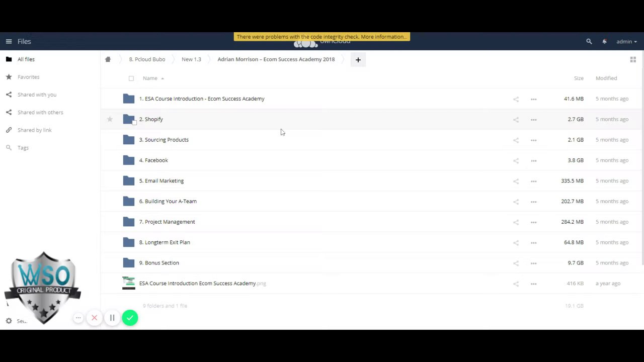Tick the select-all checkbox in header
Image resolution: width=644 pixels, height=362 pixels.
point(131,78)
